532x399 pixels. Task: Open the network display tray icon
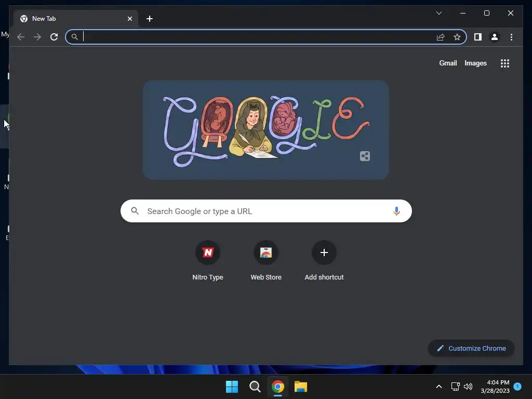pos(455,387)
